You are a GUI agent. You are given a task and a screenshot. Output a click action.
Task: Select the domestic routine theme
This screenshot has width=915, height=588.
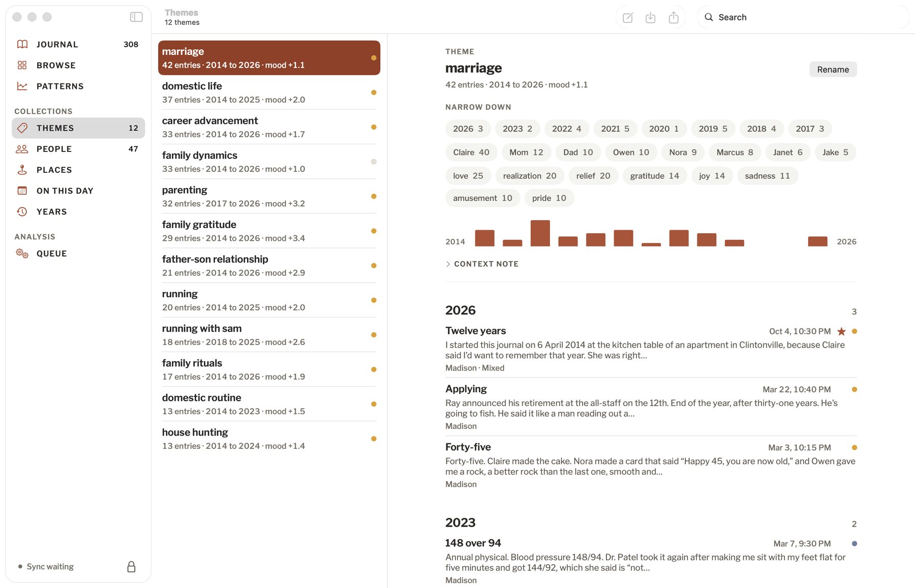coord(269,404)
